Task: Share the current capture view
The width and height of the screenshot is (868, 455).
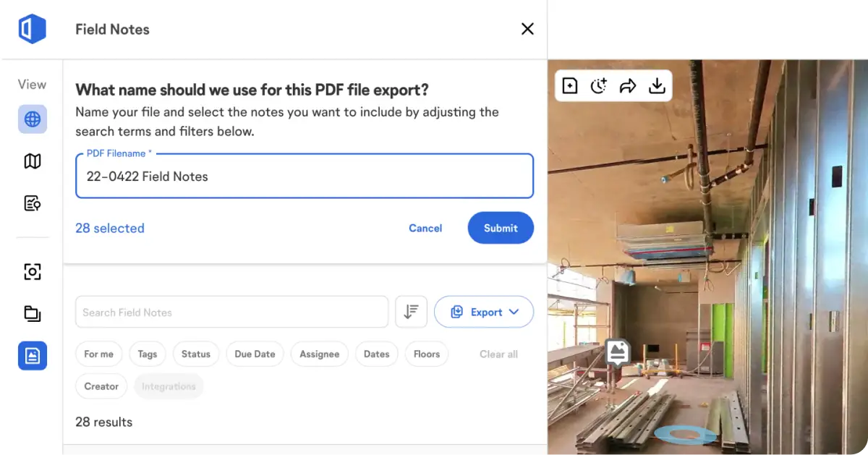Action: point(628,86)
